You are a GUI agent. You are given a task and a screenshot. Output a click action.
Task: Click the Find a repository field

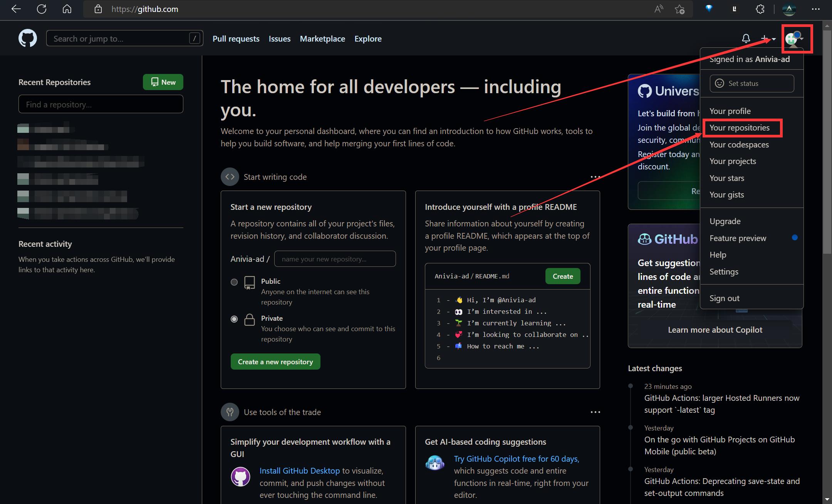tap(101, 104)
